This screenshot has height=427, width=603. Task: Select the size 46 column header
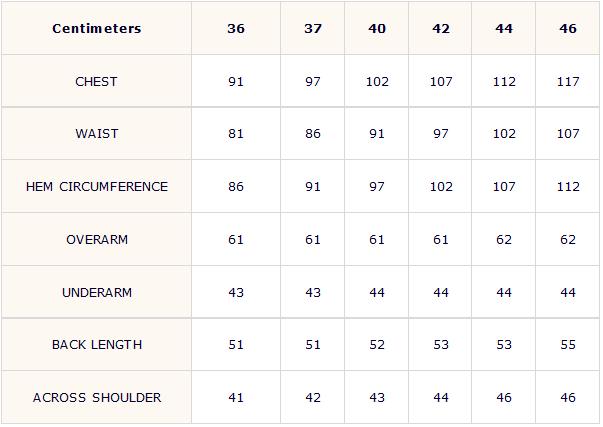(568, 28)
